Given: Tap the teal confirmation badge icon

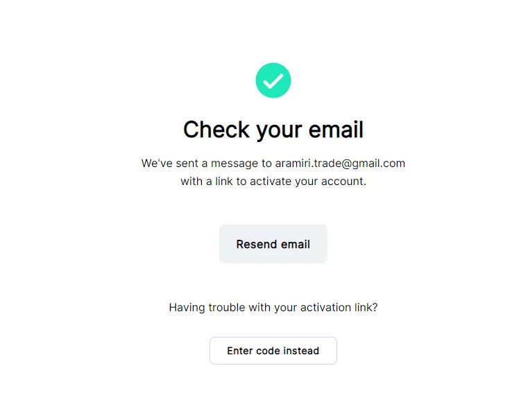Looking at the screenshot, I should (273, 80).
